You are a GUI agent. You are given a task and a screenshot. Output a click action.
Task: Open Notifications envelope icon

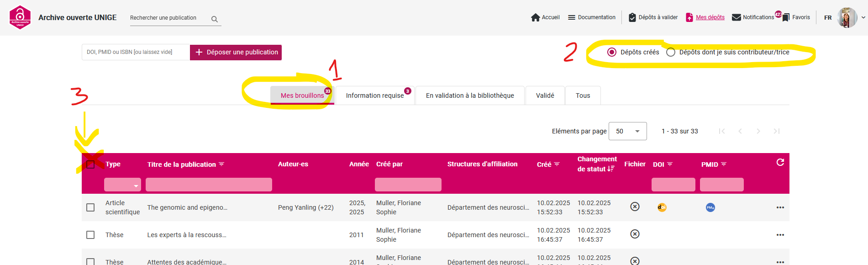coord(736,17)
